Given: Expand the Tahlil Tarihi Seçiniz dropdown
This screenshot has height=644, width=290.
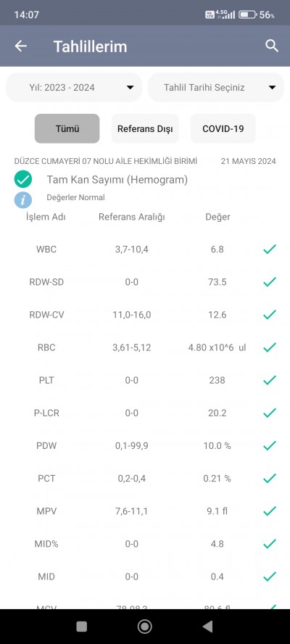Looking at the screenshot, I should pyautogui.click(x=215, y=88).
